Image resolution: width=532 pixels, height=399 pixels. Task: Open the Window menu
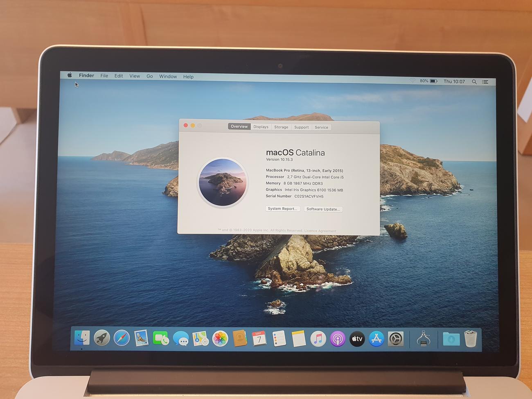pos(168,77)
